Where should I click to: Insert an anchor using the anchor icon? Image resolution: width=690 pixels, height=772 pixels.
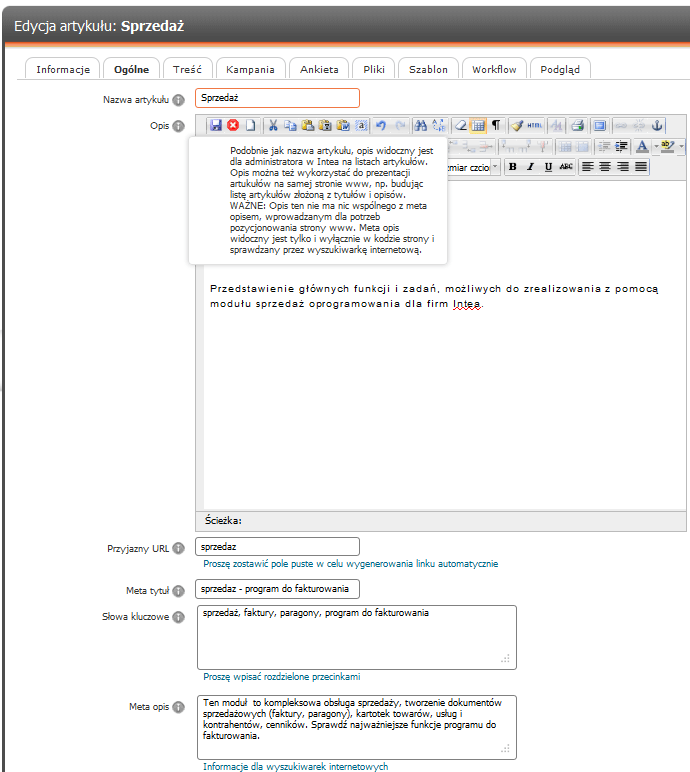(x=657, y=125)
